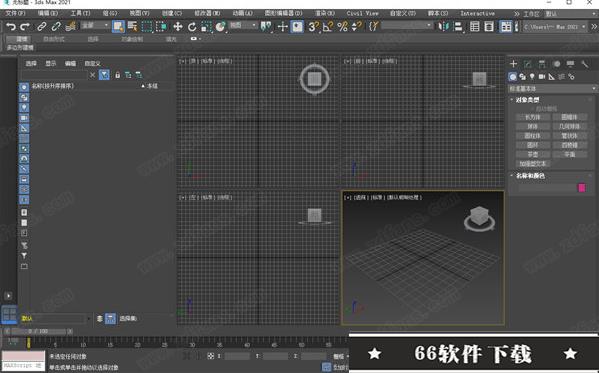The width and height of the screenshot is (599, 373).
Task: Click the Mirror tool icon
Action: (444, 26)
